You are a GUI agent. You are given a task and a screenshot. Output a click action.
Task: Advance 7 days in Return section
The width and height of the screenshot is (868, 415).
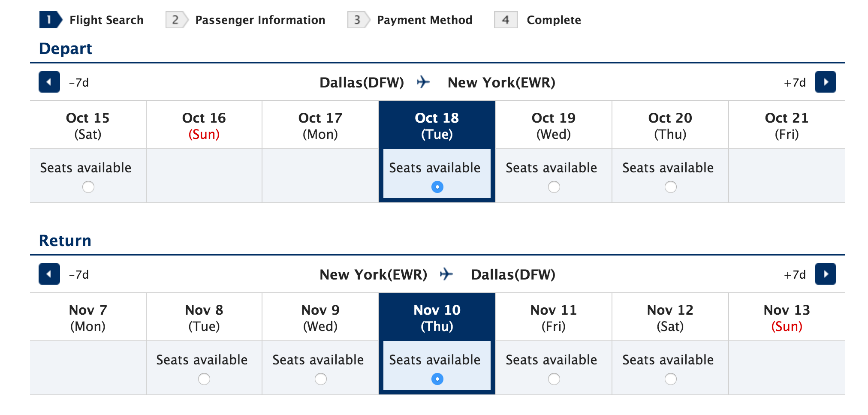[826, 274]
